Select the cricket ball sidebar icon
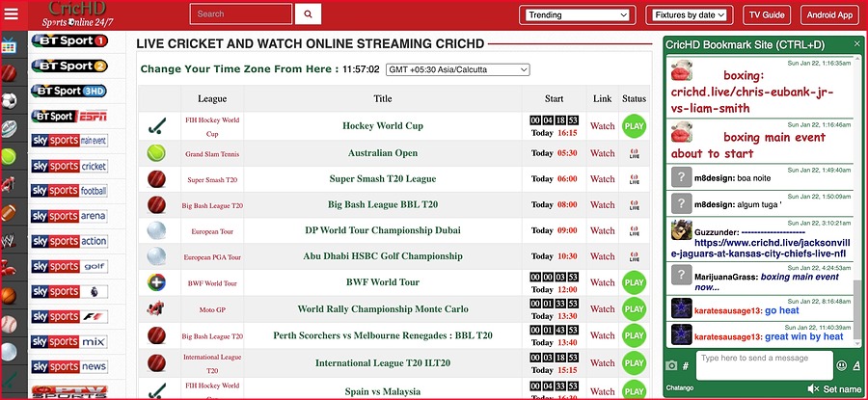868x400 pixels. click(9, 73)
